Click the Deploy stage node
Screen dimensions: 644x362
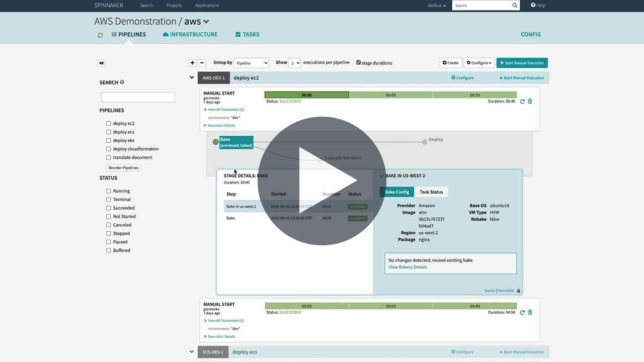pos(425,142)
